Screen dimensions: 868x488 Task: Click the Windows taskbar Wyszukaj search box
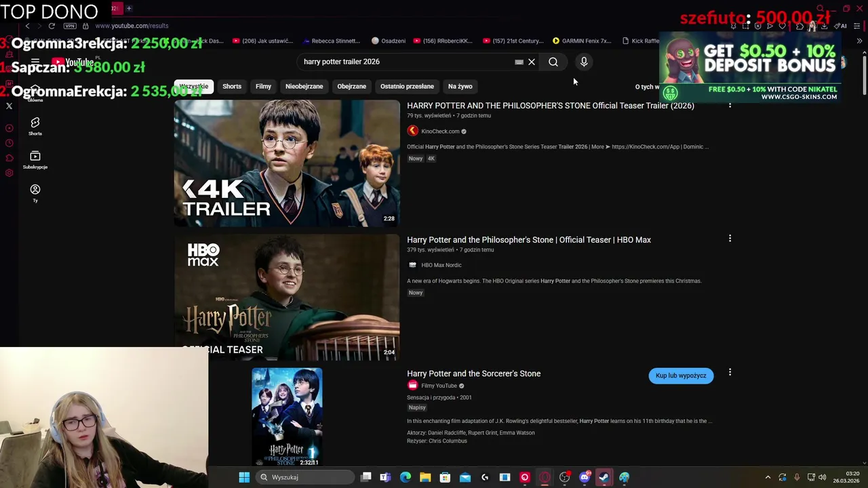pyautogui.click(x=305, y=477)
